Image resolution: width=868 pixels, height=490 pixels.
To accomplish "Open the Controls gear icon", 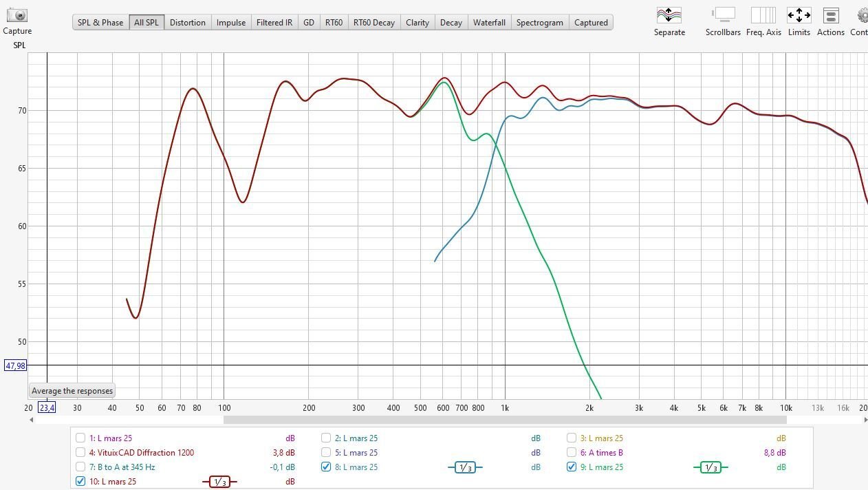I will pos(862,14).
